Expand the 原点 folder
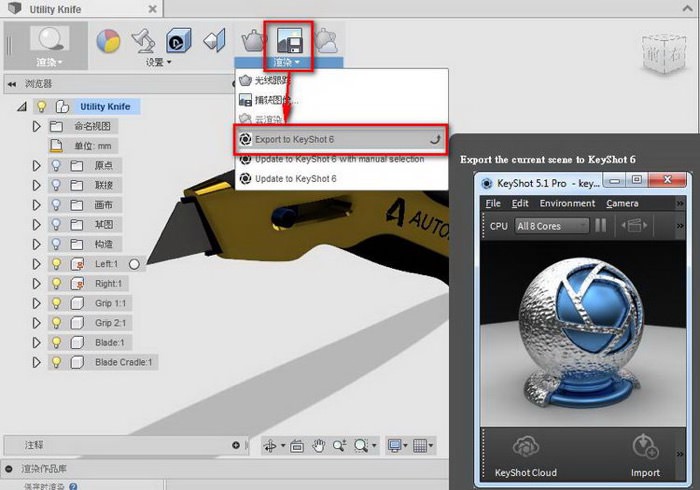Screen dimensions: 700x490 [x=37, y=166]
